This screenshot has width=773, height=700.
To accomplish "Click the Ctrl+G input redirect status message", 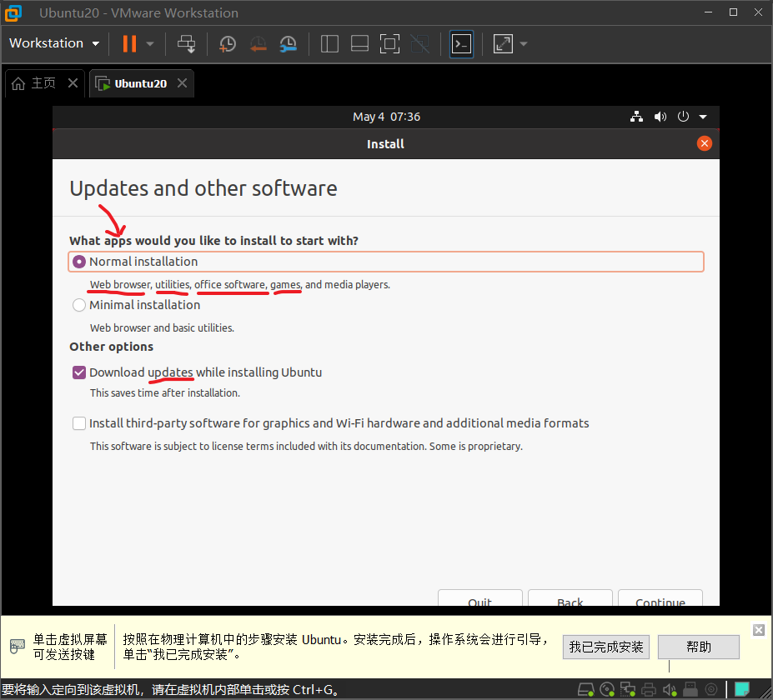I will tap(171, 690).
